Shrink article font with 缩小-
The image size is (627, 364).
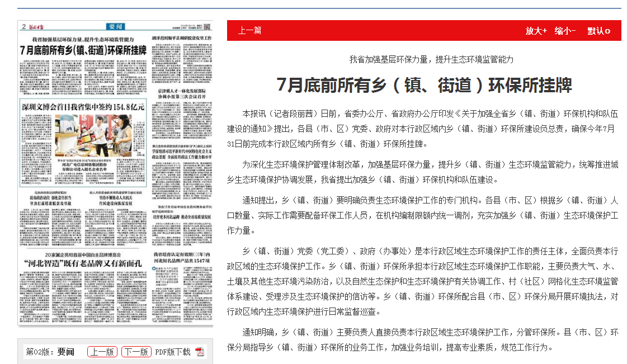[565, 31]
